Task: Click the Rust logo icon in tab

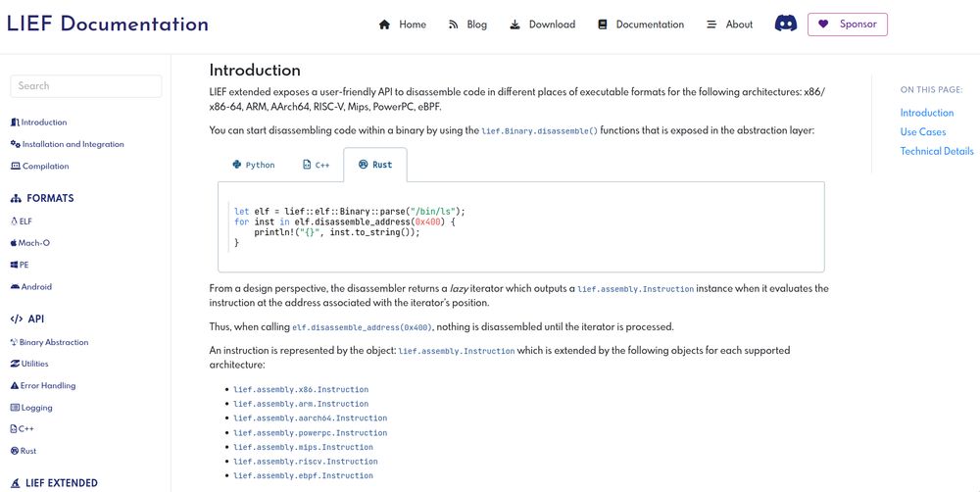Action: coord(364,165)
